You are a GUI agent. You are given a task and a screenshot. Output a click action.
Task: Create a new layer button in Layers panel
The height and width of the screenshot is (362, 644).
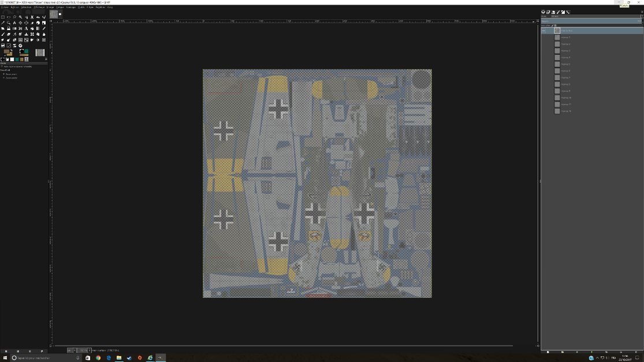pos(548,352)
